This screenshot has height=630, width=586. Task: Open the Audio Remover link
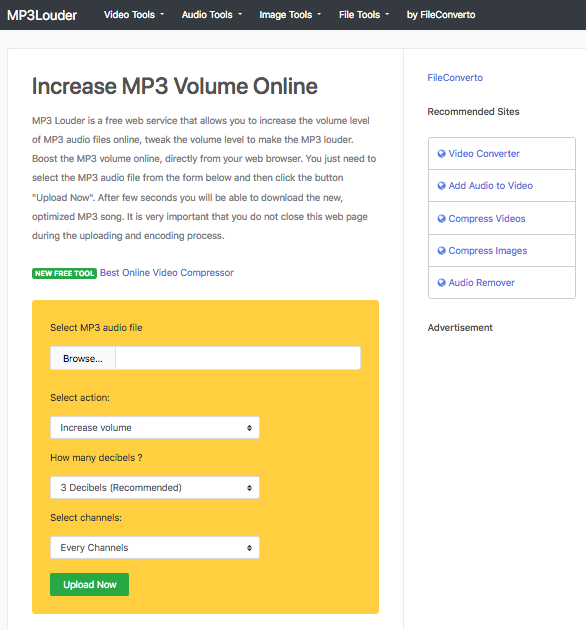[482, 283]
